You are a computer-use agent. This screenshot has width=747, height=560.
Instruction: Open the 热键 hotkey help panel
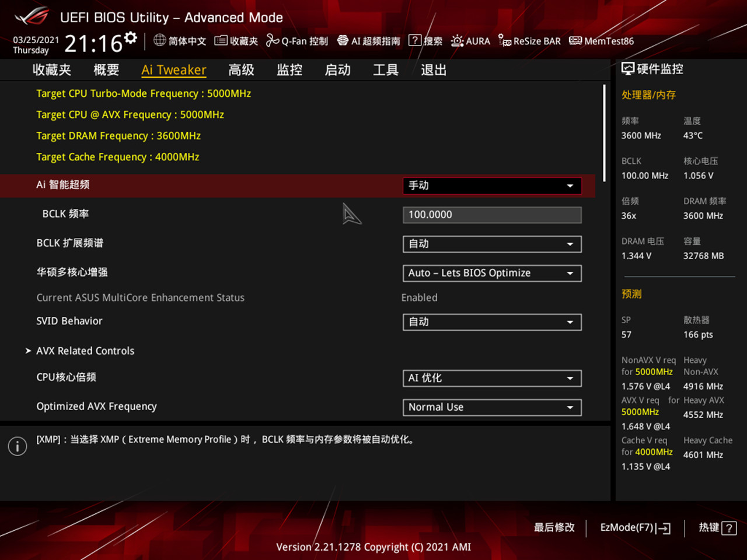tap(716, 527)
